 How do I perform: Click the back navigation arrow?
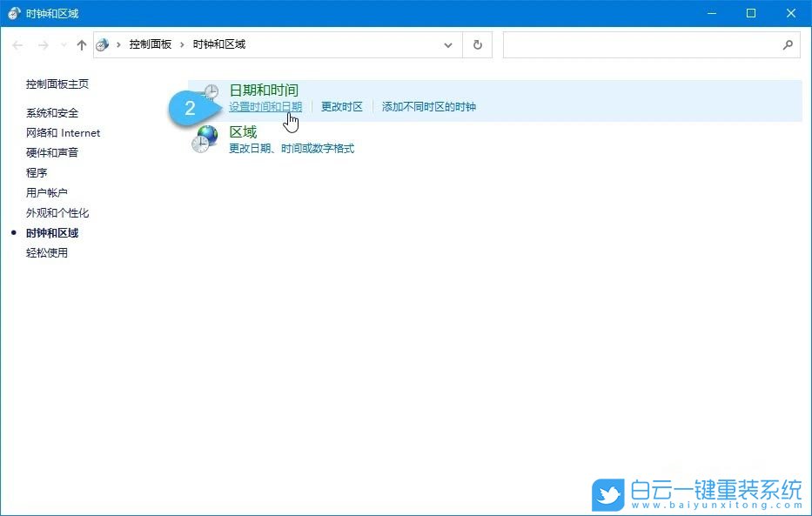[x=17, y=44]
